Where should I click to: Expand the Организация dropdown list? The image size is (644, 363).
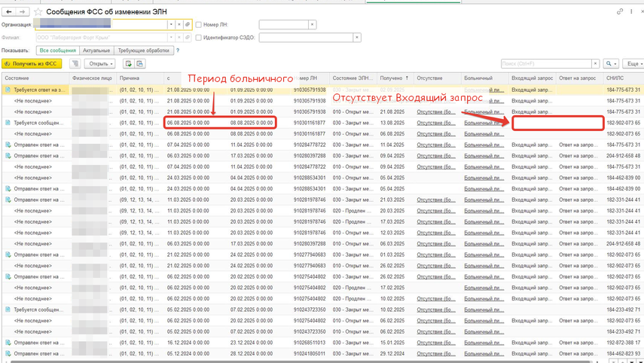pos(171,25)
